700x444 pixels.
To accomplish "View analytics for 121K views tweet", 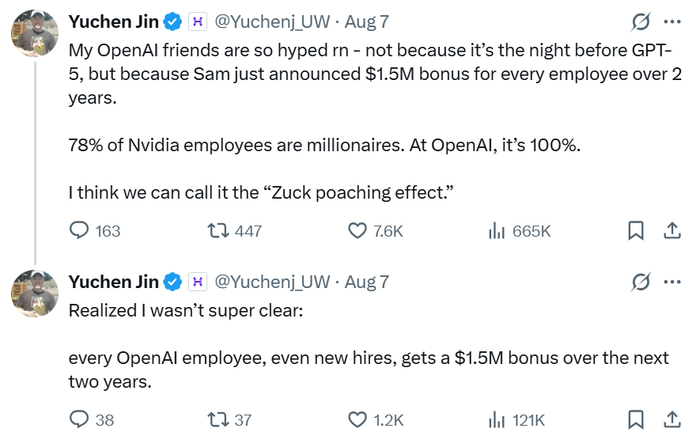I will 495,420.
